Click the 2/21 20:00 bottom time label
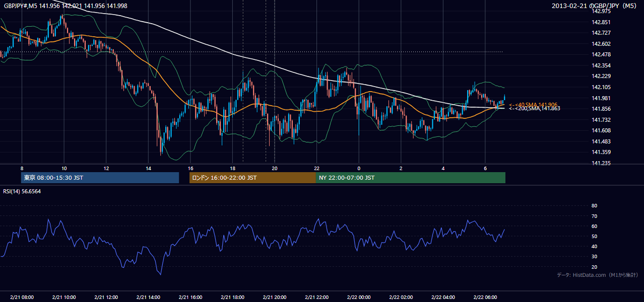 click(x=275, y=297)
